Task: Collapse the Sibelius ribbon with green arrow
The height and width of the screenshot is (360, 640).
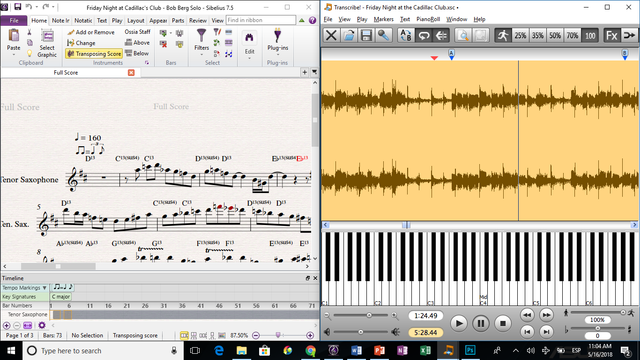Action: coord(302,20)
